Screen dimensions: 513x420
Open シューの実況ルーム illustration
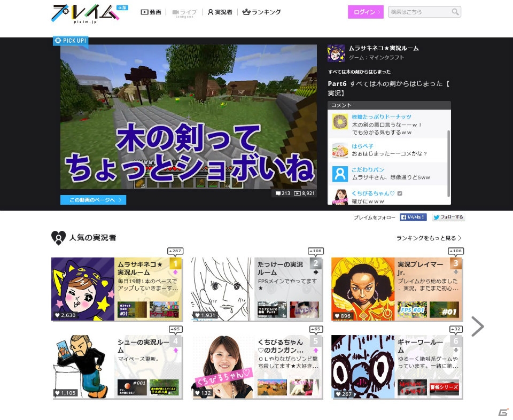[x=83, y=367]
